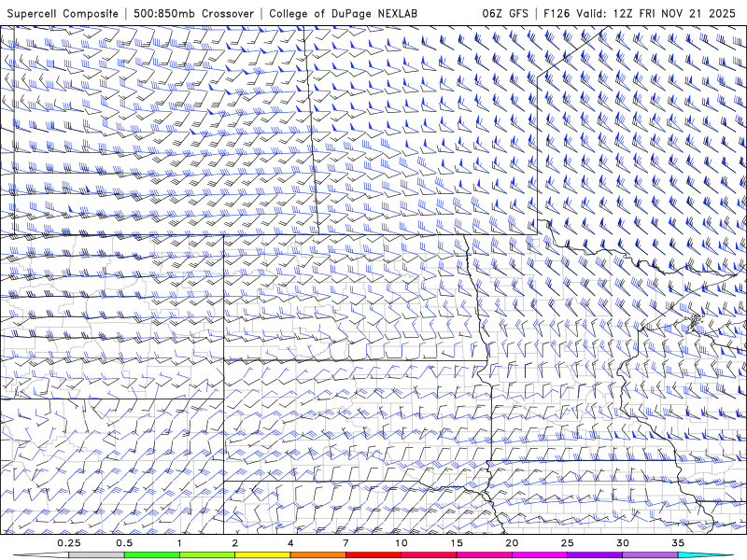The width and height of the screenshot is (747, 560).
Task: Click the legend value 7
Action: pyautogui.click(x=345, y=543)
